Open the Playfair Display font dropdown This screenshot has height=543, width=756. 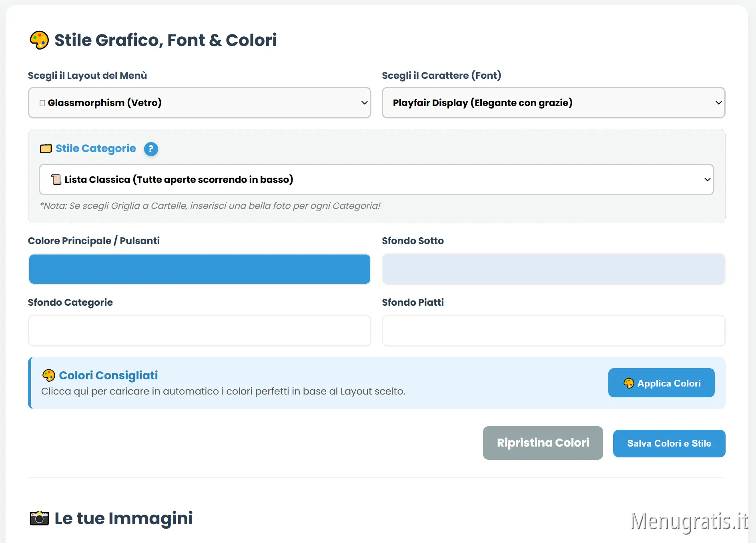point(553,103)
